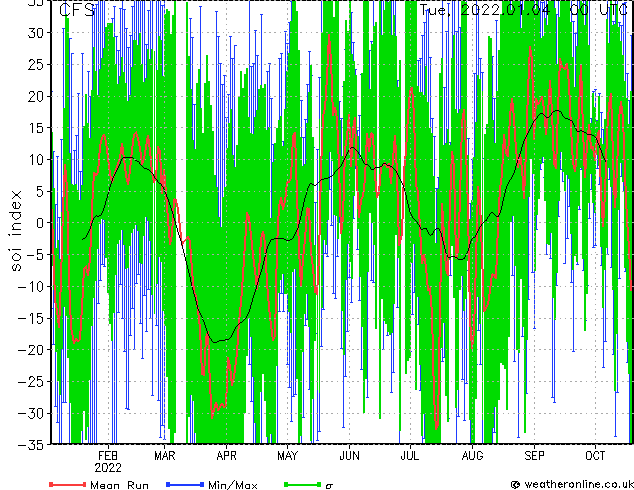Select the MAY x-axis label

pos(287,456)
